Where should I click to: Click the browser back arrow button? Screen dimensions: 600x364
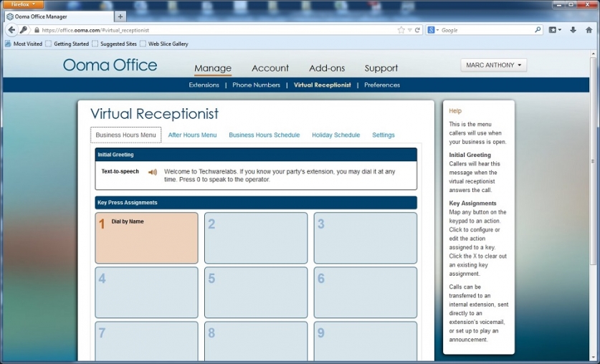coord(11,30)
